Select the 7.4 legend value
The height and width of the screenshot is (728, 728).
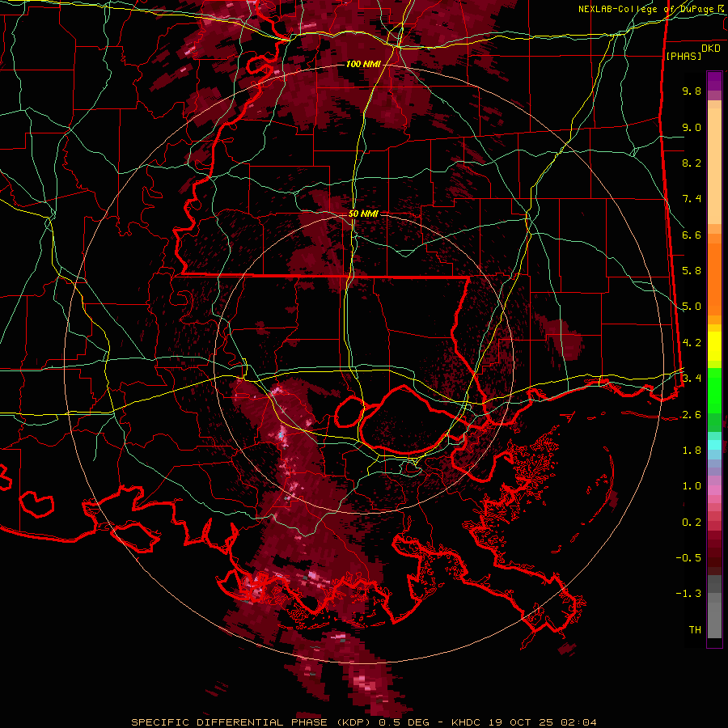click(x=692, y=199)
